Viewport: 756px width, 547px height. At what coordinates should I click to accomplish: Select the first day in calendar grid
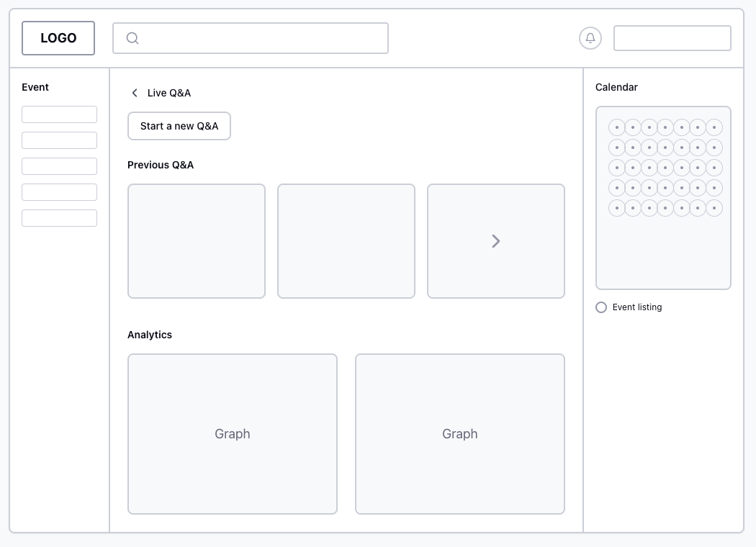pos(617,127)
